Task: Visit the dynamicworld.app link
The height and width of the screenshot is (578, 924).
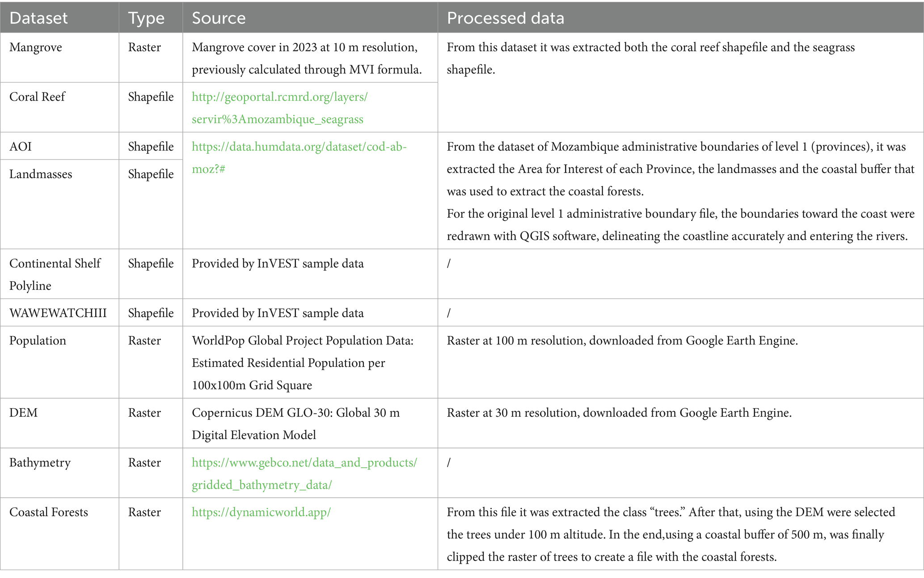Action: click(x=261, y=512)
